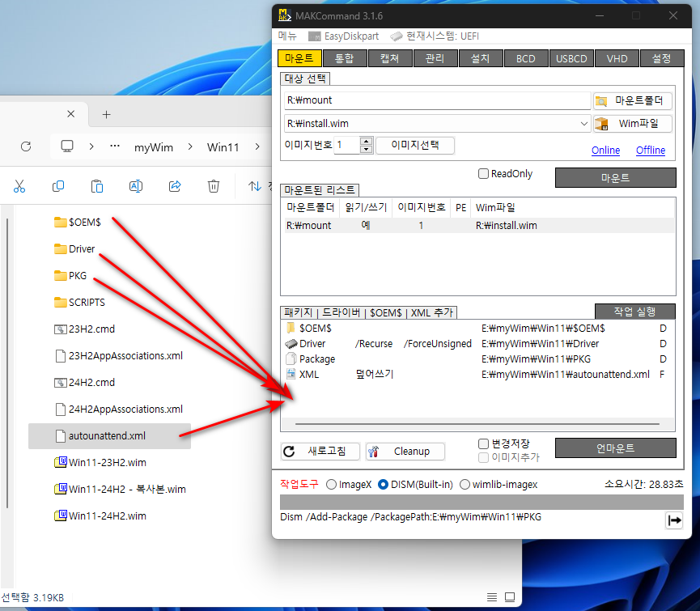Expand the chevron after Win11 in address bar
The image size is (700, 611).
257,146
